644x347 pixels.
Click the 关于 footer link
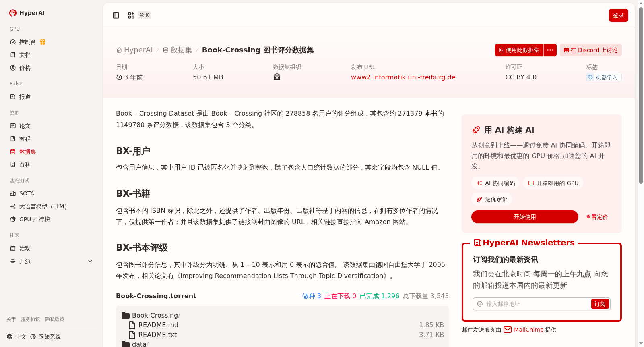(11, 319)
